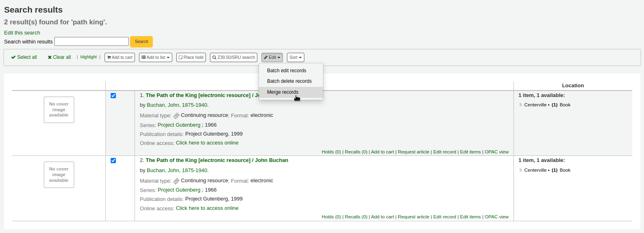
Task: Open the Sort dropdown
Action: pyautogui.click(x=295, y=58)
